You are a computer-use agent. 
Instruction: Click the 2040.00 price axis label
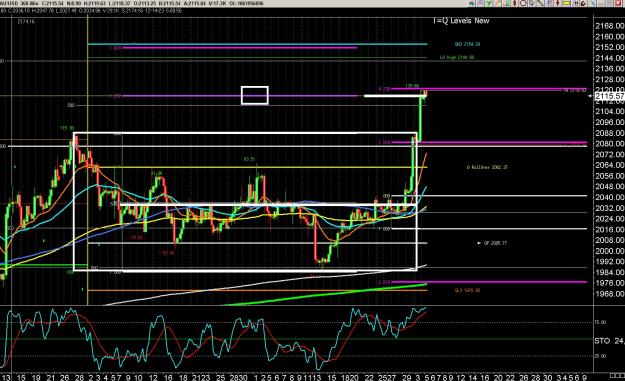(609, 197)
